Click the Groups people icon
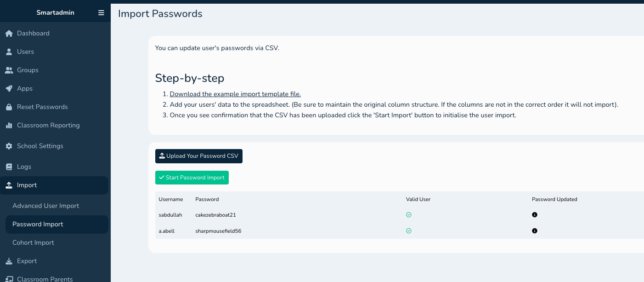 9,70
